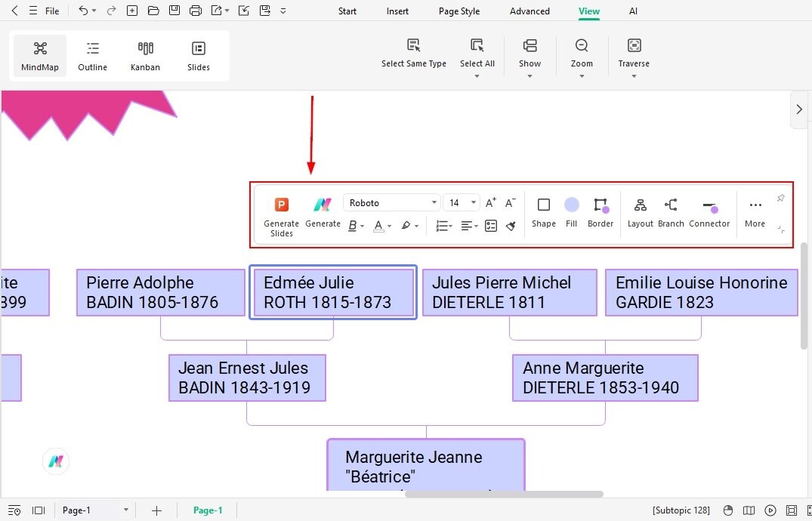The height and width of the screenshot is (521, 812).
Task: Switch to the Advanced ribbon tab
Action: [529, 11]
